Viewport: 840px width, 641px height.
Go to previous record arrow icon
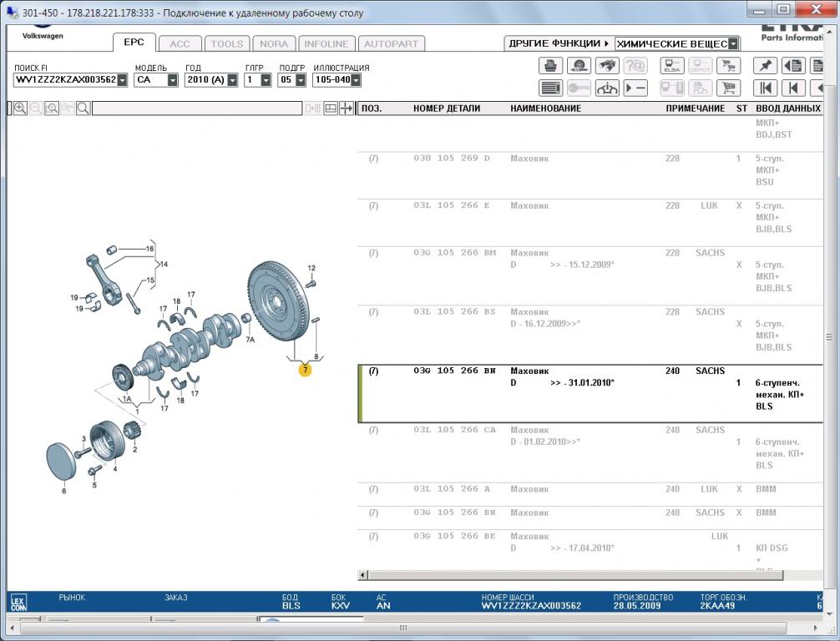tap(793, 88)
